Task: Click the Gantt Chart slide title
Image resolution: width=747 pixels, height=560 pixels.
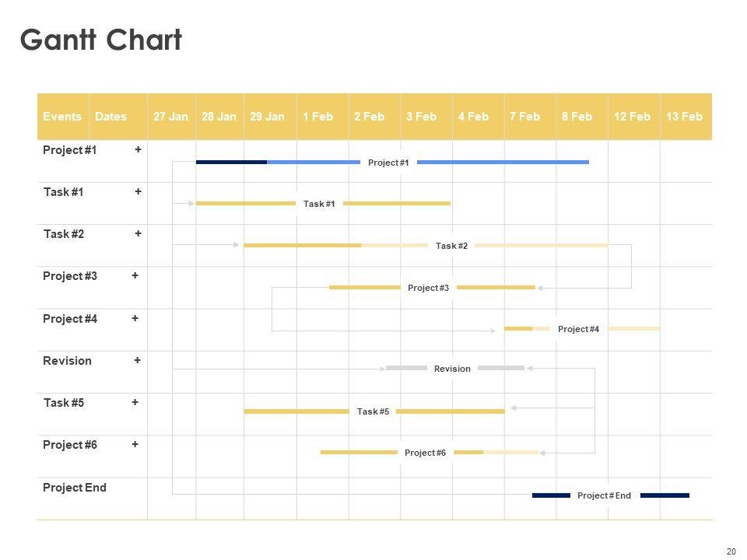Action: pyautogui.click(x=101, y=40)
